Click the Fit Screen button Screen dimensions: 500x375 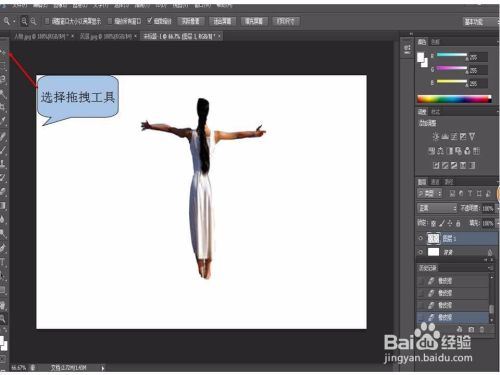(222, 21)
